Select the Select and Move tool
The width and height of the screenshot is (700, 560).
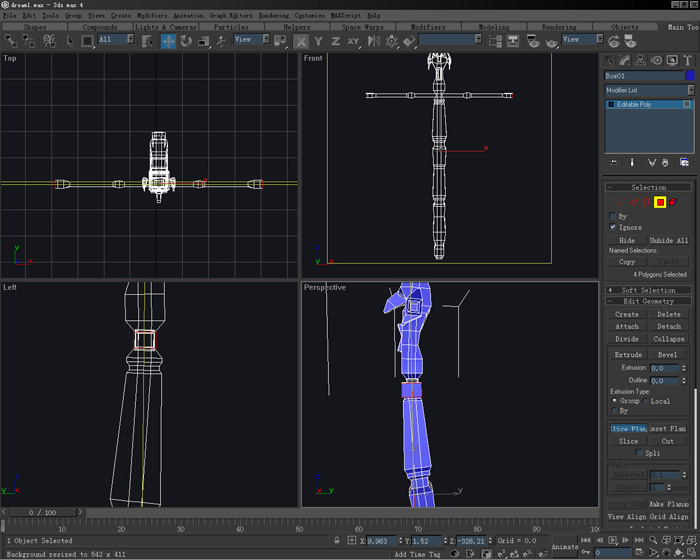point(168,42)
